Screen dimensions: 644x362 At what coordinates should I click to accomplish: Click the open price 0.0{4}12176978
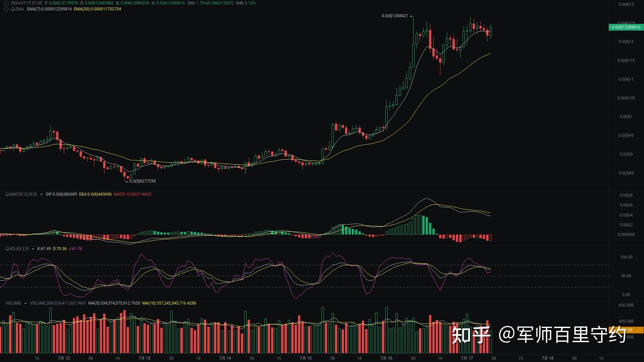[63, 3]
